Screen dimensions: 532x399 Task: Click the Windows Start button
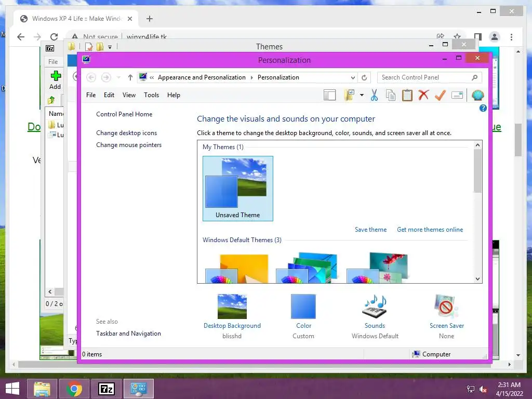click(x=12, y=389)
